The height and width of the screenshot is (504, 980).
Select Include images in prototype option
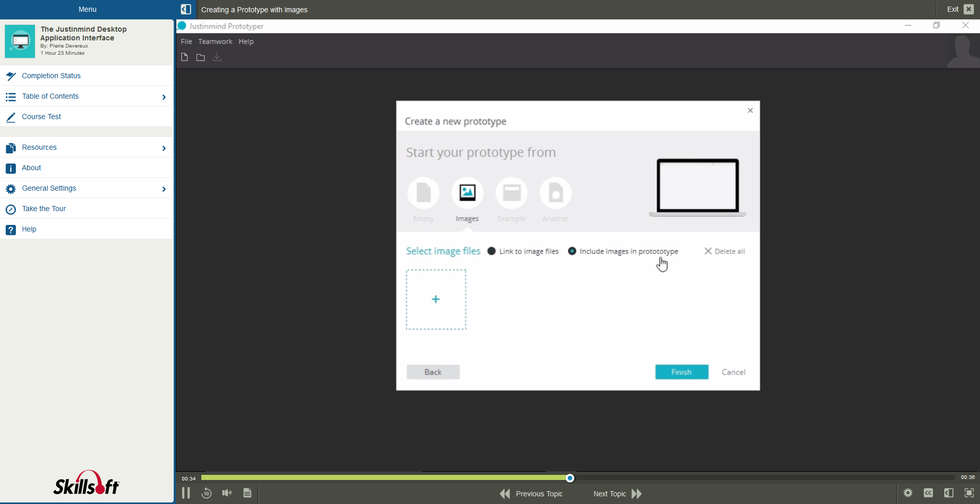coord(572,251)
